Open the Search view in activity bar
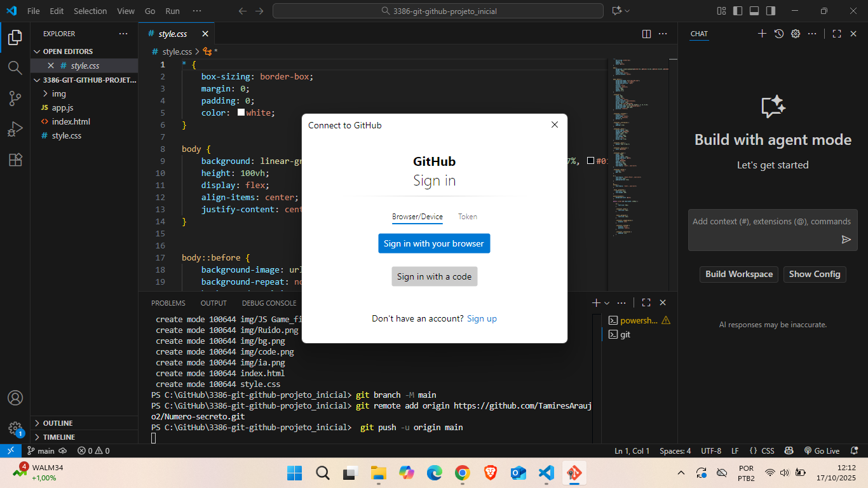 [x=15, y=67]
